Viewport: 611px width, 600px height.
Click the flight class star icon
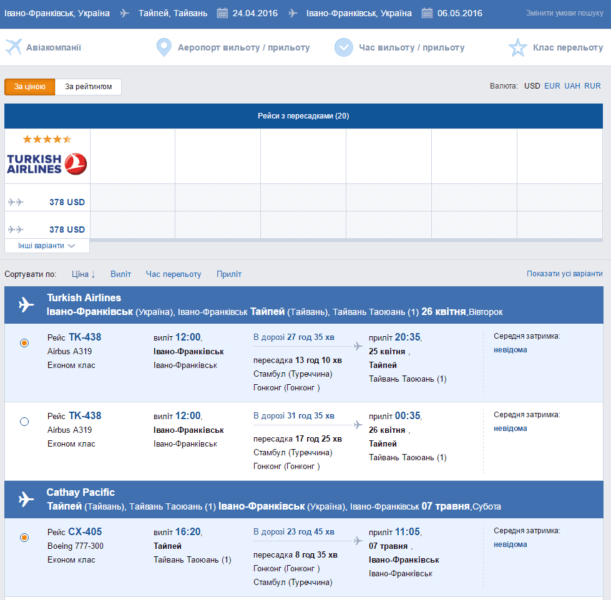point(517,47)
